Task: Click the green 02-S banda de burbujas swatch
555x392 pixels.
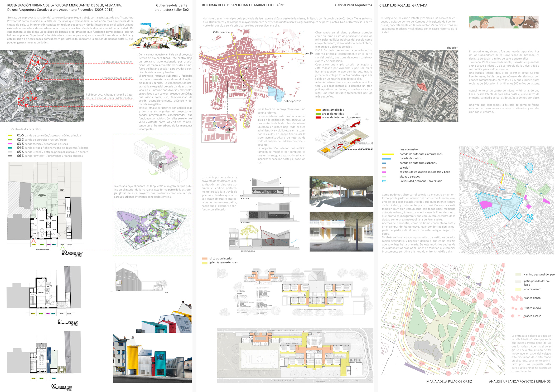Action: tap(10, 140)
